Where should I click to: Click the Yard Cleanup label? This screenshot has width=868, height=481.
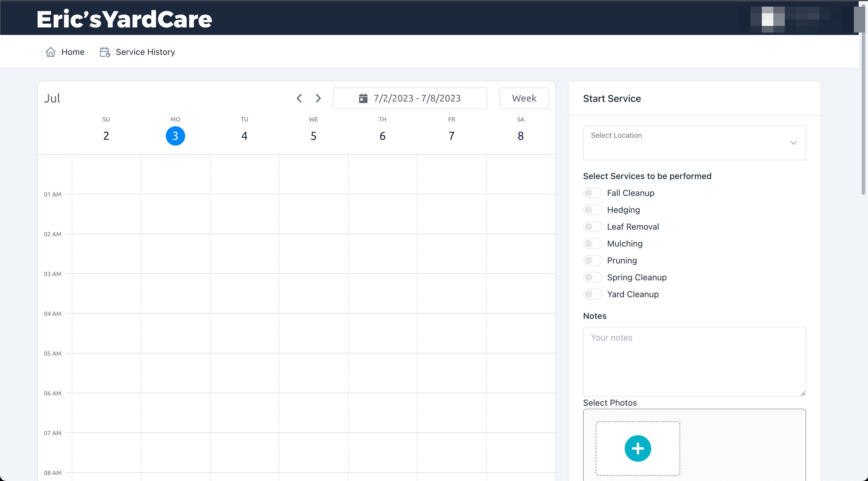(633, 294)
